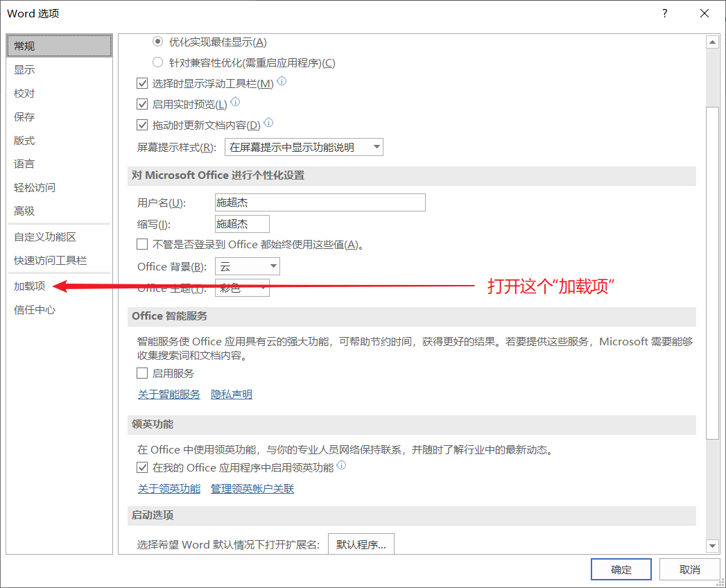Click the 关于智能服务 link

tap(168, 394)
